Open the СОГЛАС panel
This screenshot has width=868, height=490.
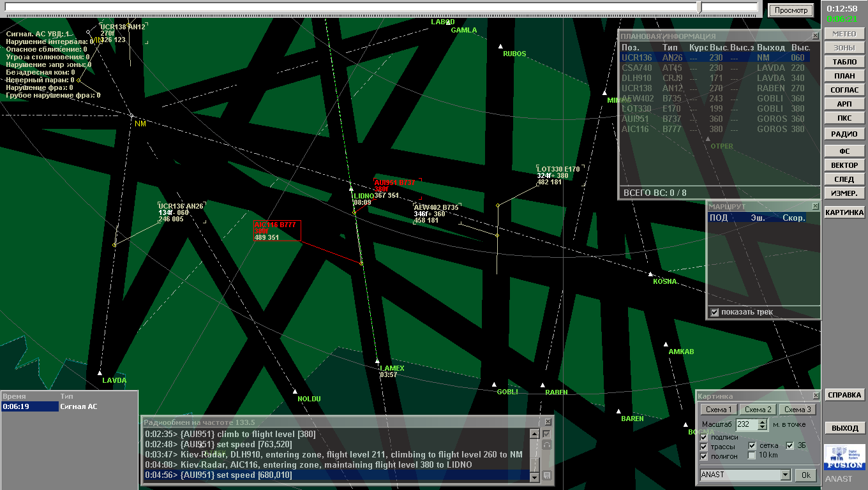[844, 90]
